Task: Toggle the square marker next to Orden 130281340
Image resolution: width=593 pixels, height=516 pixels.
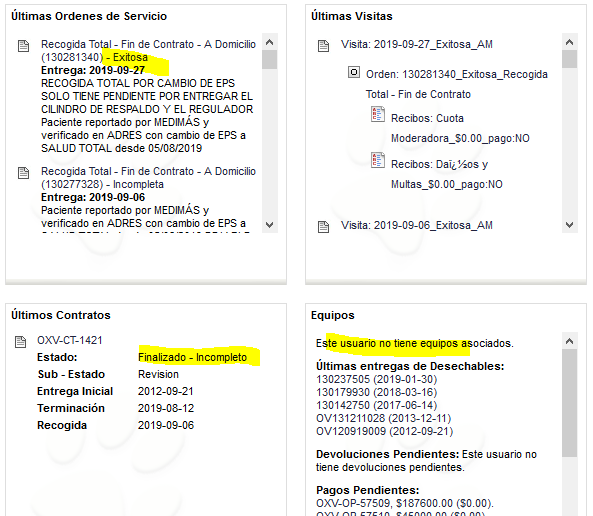Action: pos(354,72)
